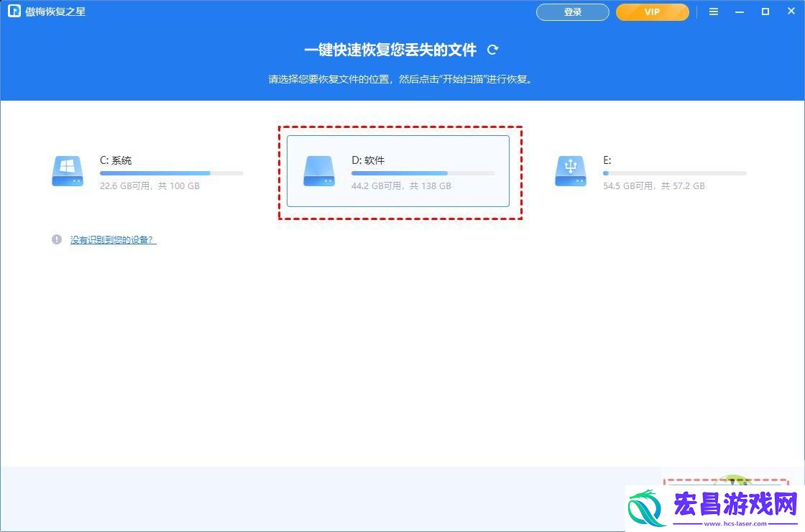
Task: Open the hamburger menu icon
Action: click(714, 12)
